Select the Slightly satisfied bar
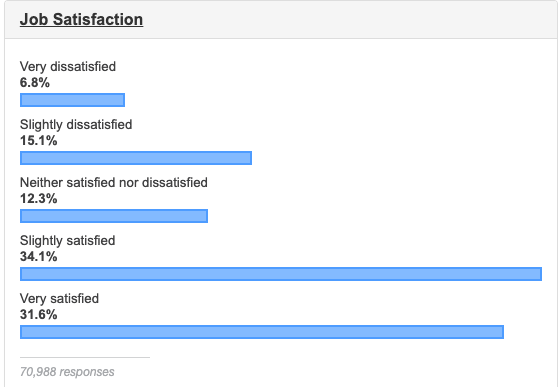Image resolution: width=558 pixels, height=387 pixels. tap(281, 274)
